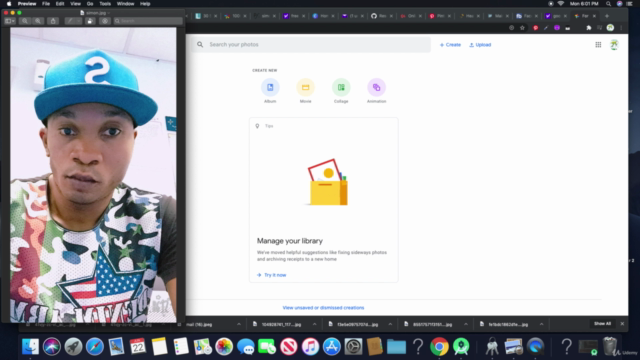Open News app from the Dock
Screen dimensions: 640x360
pyautogui.click(x=289, y=347)
